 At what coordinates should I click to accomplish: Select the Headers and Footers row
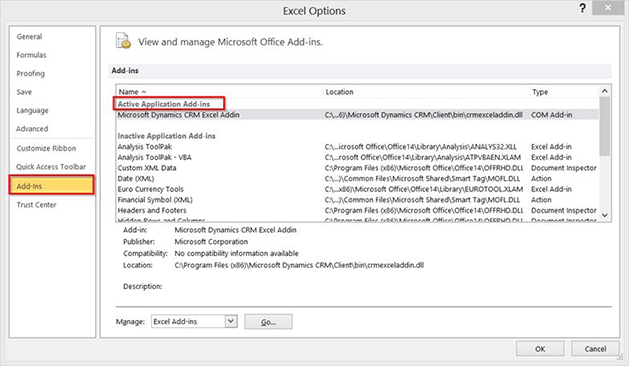coord(357,210)
